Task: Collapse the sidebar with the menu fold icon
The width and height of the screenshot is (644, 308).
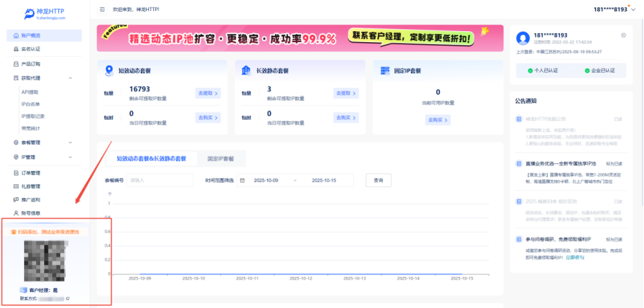Action: pyautogui.click(x=102, y=10)
